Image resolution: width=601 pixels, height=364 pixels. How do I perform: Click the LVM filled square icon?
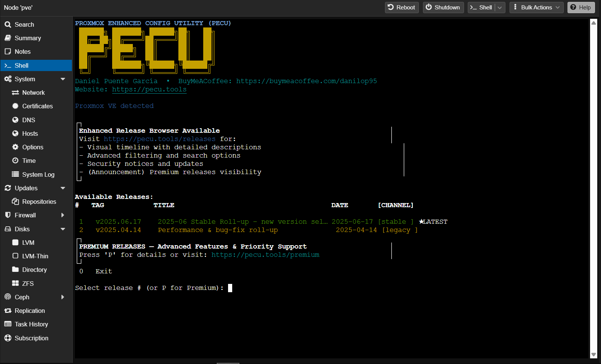[x=15, y=243]
